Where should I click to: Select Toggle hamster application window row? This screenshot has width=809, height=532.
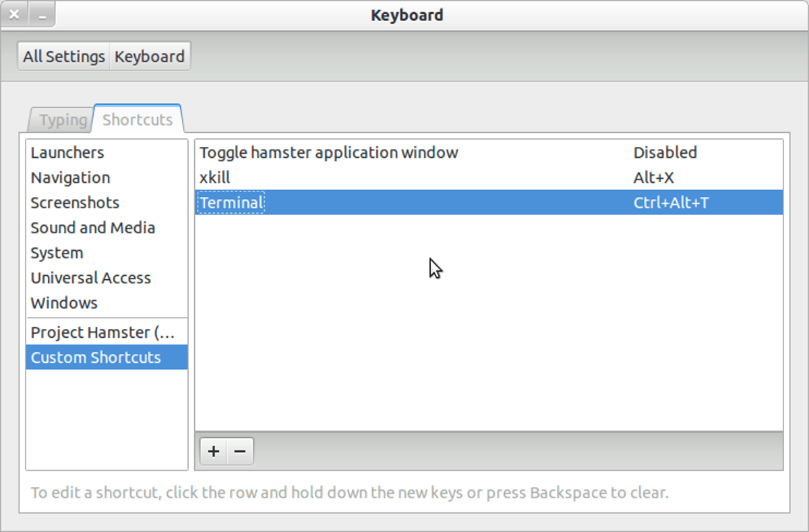click(329, 152)
